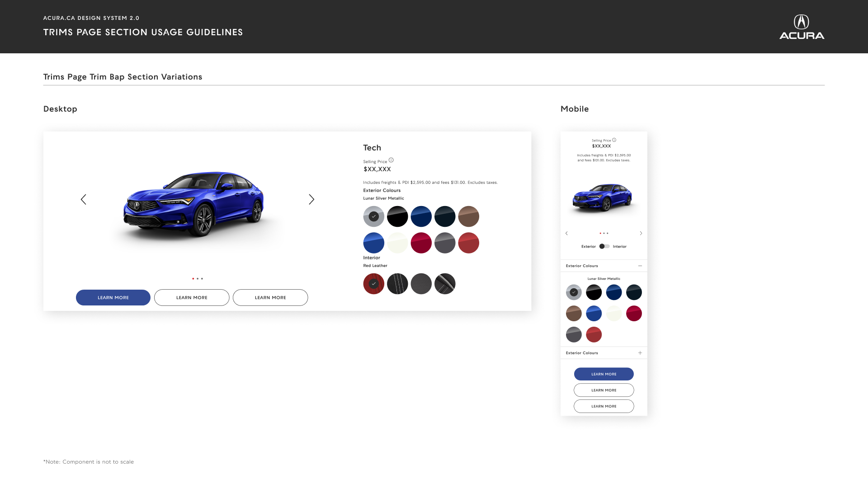Image resolution: width=868 pixels, height=488 pixels.
Task: Click the blue car image on mobile
Action: click(602, 198)
